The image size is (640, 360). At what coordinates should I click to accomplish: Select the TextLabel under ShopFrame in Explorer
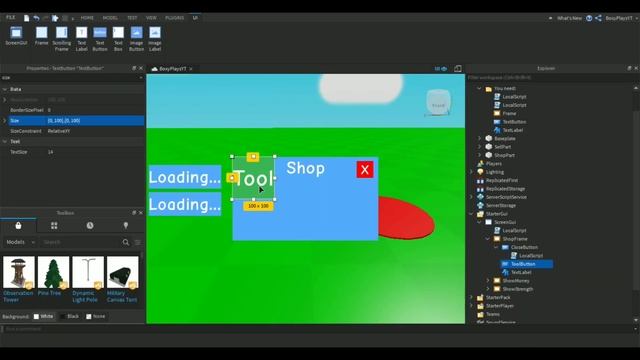(521, 272)
